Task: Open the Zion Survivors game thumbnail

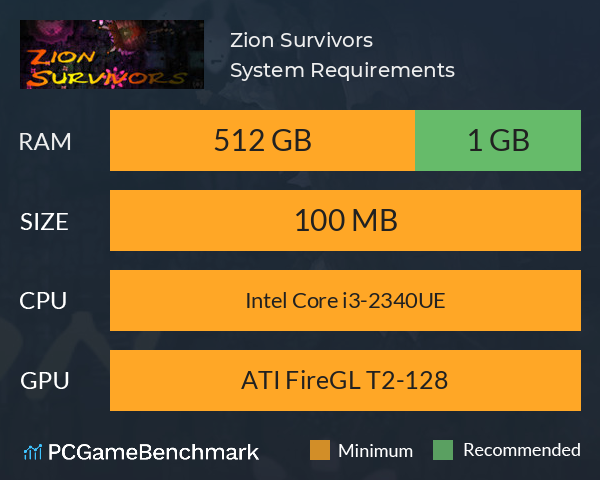Action: (x=112, y=54)
